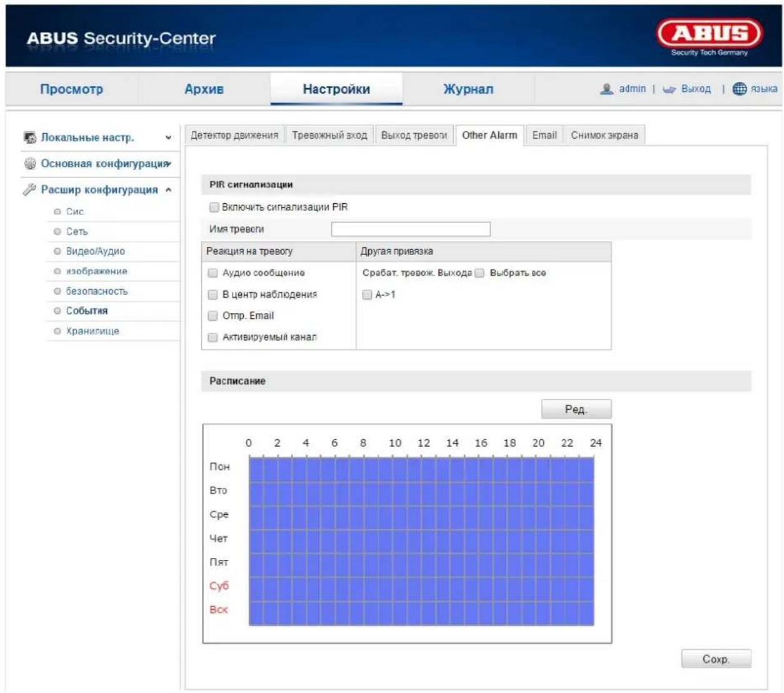Open the Сис. sidebar item
Viewport: 784px width, 693px height.
coord(75,212)
